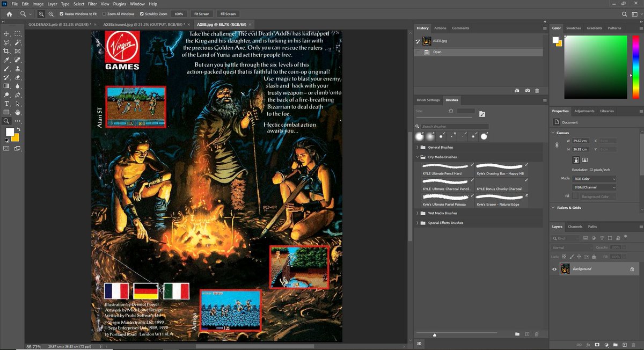The width and height of the screenshot is (644, 350).
Task: Select the Blur tool
Action: [18, 86]
